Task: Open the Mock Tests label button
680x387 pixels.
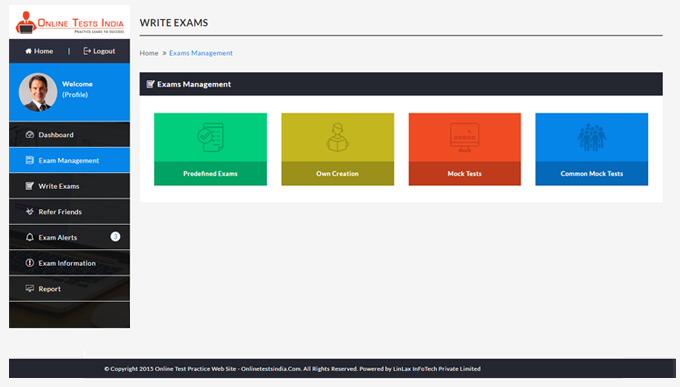Action: click(x=464, y=174)
